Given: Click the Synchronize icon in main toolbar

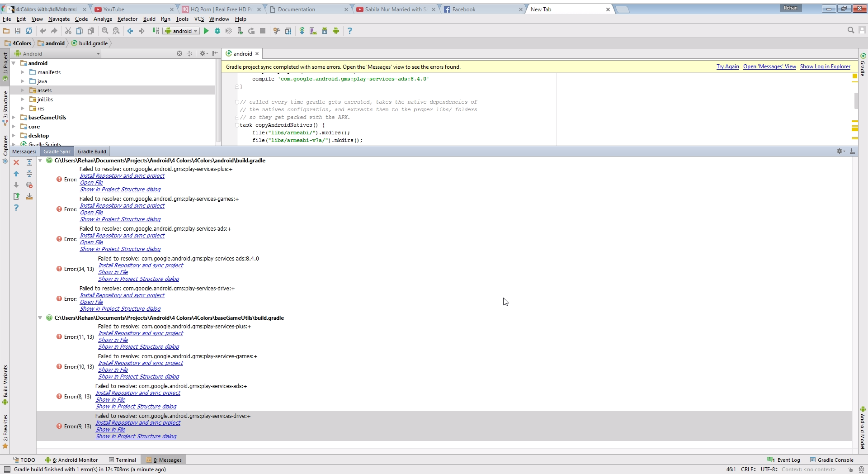Looking at the screenshot, I should tap(29, 31).
